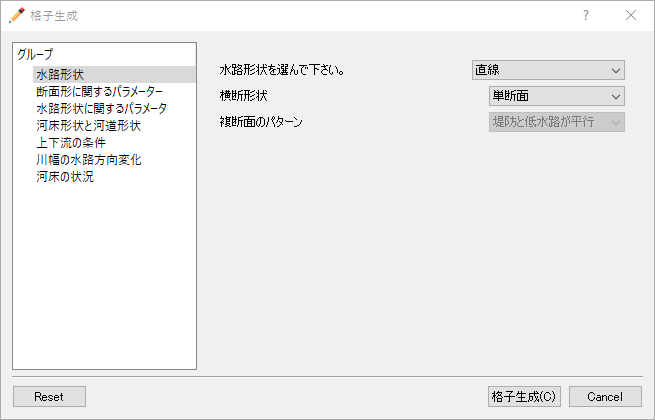Open the 単断面 cross-section dropdown

click(557, 96)
